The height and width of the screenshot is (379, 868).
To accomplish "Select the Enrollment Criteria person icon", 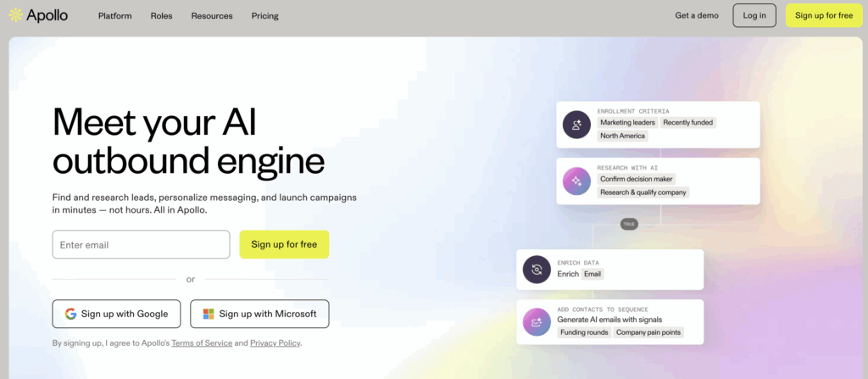I will [576, 125].
